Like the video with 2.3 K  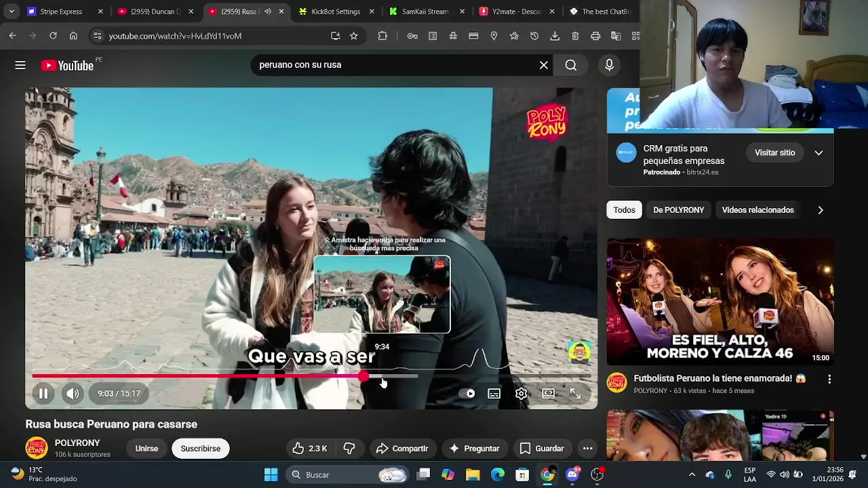point(309,449)
